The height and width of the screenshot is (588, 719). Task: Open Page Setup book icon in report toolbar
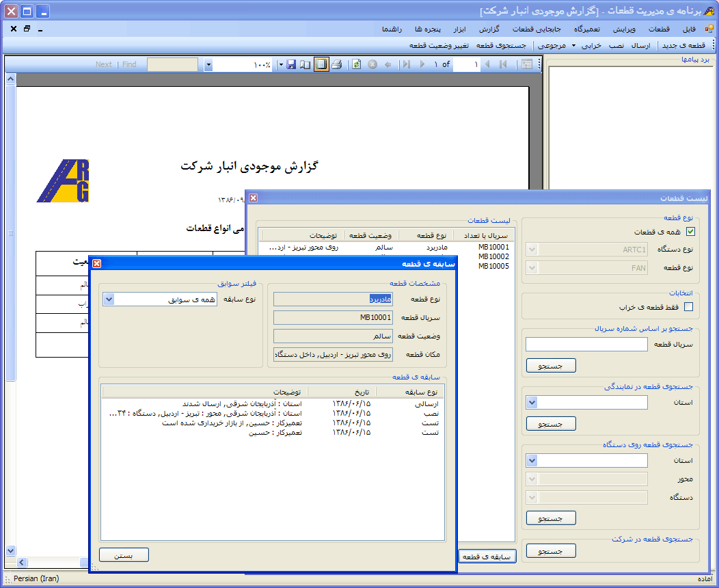click(x=305, y=65)
